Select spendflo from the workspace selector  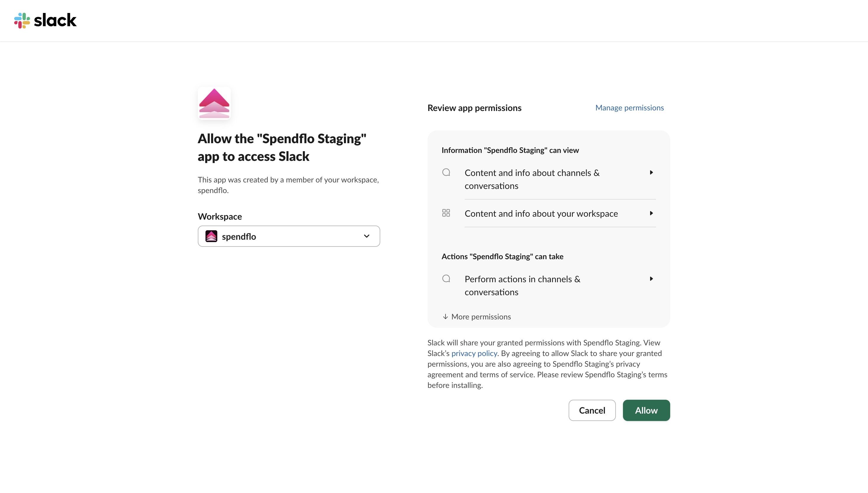tap(288, 236)
